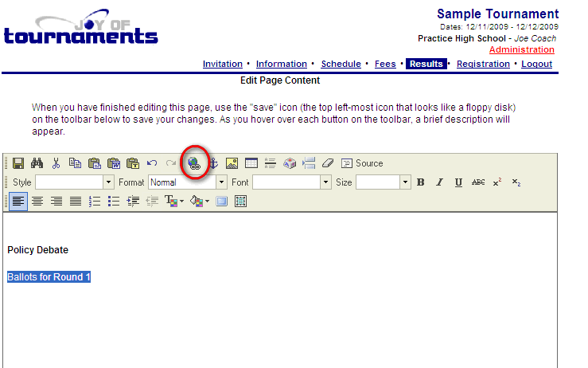Open the Size dropdown arrow

pyautogui.click(x=405, y=182)
